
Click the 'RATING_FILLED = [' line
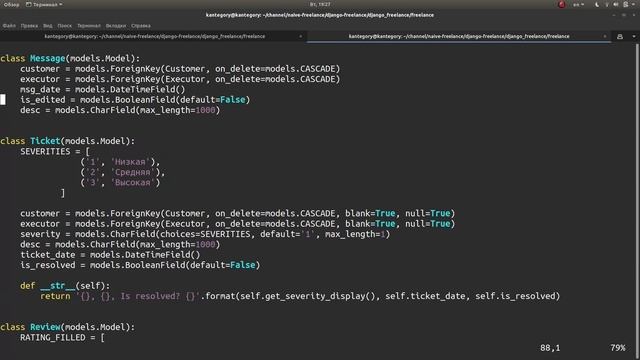click(62, 338)
